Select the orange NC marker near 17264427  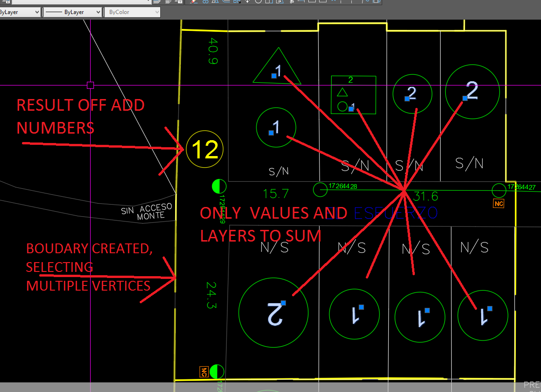pyautogui.click(x=498, y=204)
